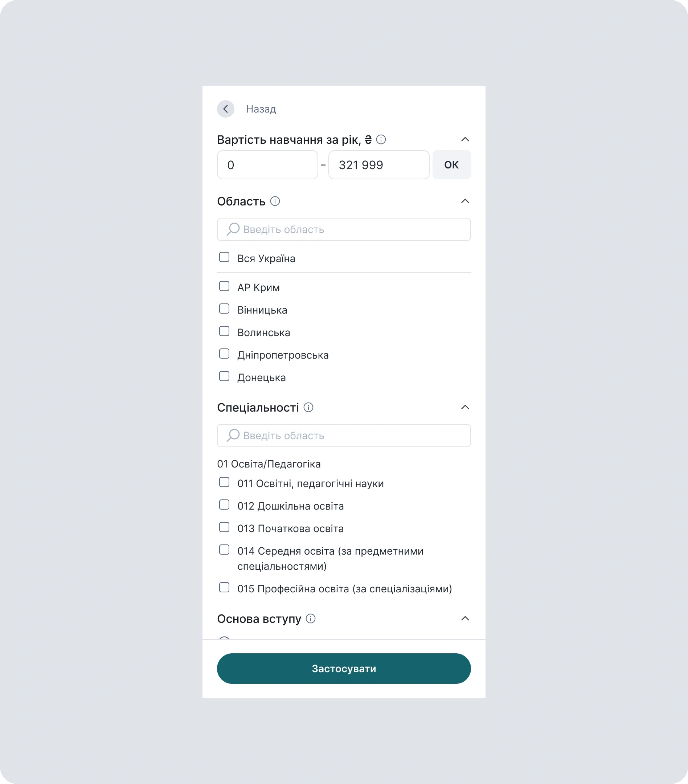Tick the Донецька checkbox
Screen dimensions: 688x784
(224, 376)
